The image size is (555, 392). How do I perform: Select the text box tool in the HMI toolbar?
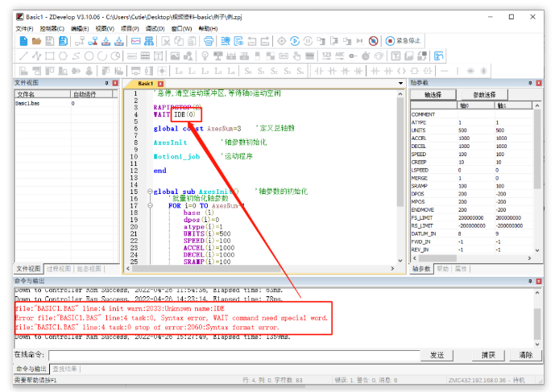(158, 56)
